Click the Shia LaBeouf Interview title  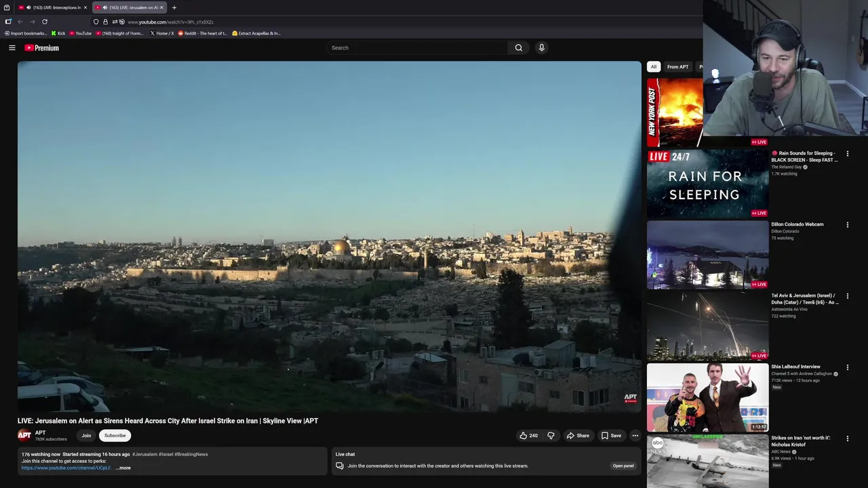(795, 367)
